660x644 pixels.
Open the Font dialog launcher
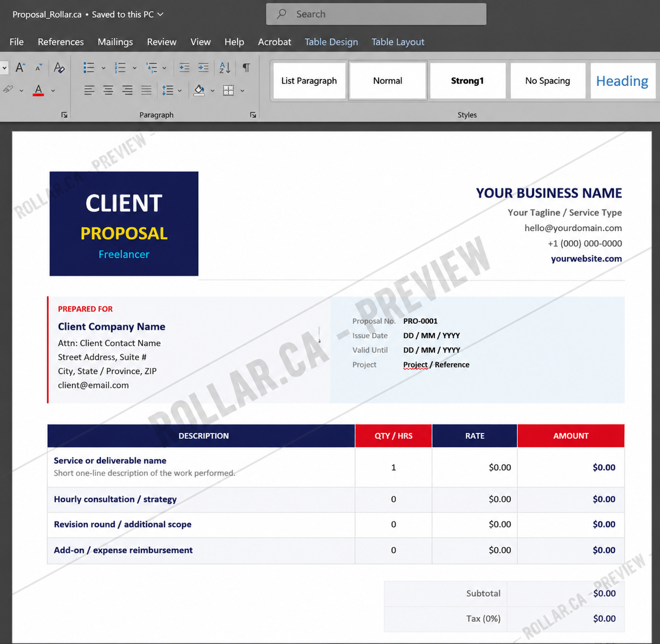(64, 115)
